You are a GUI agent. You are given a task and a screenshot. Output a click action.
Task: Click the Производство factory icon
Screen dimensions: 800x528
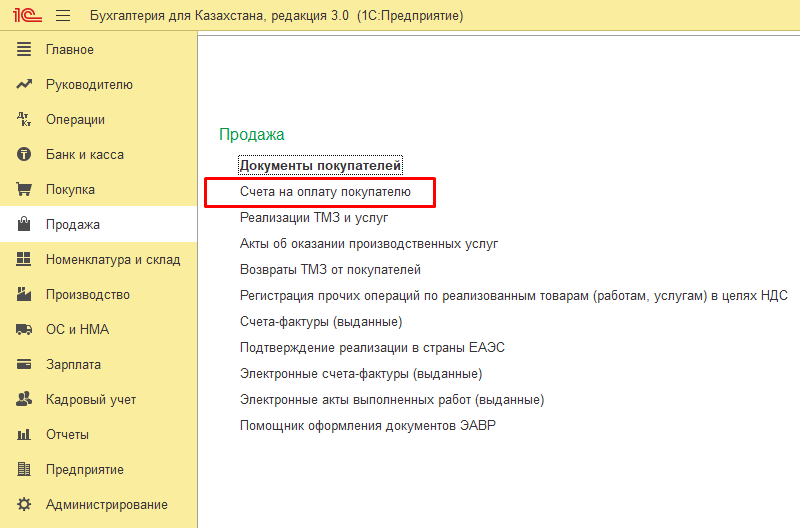[25, 295]
